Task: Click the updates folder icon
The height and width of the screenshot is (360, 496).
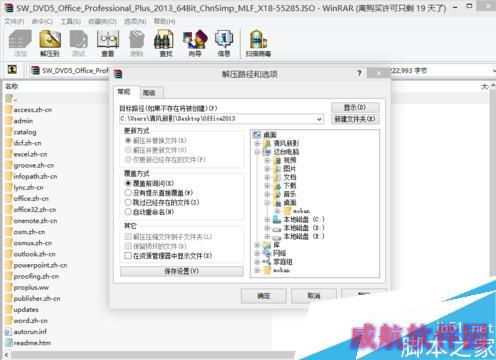Action: coord(9,309)
